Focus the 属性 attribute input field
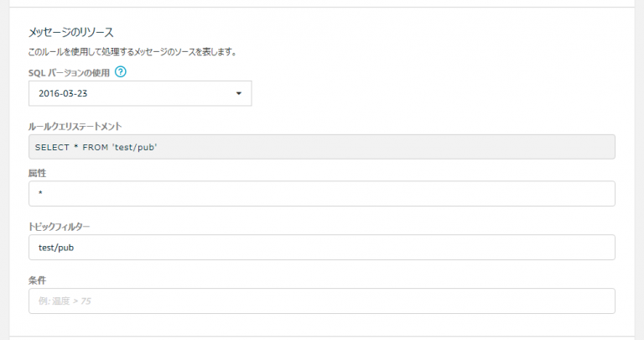 pos(322,194)
